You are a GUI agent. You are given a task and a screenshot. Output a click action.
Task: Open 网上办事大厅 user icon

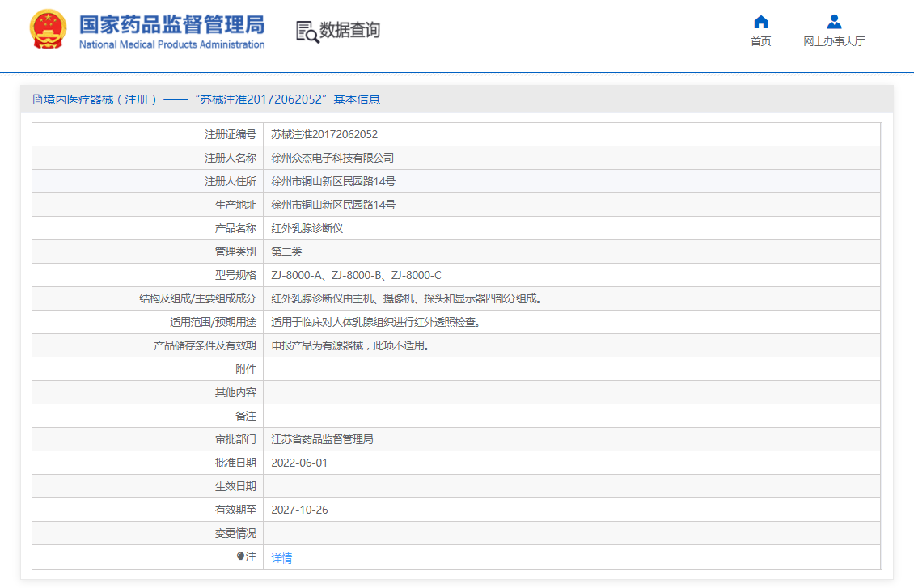834,22
